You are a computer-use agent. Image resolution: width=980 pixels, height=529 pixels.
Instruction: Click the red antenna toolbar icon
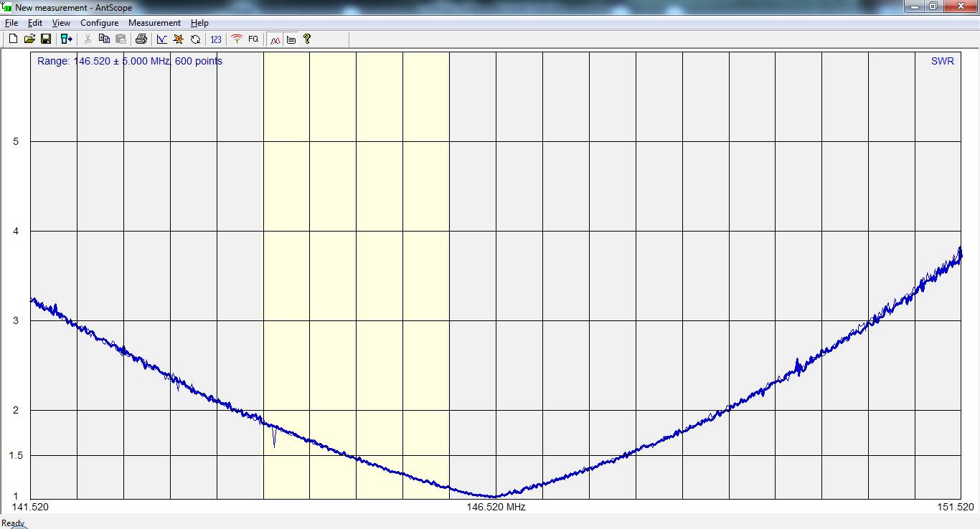pos(237,39)
